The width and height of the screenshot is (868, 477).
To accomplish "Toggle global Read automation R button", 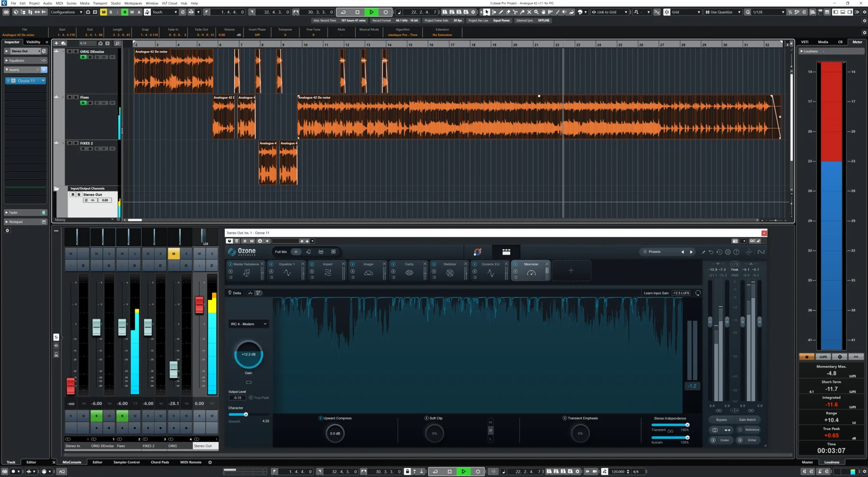I will [x=124, y=12].
